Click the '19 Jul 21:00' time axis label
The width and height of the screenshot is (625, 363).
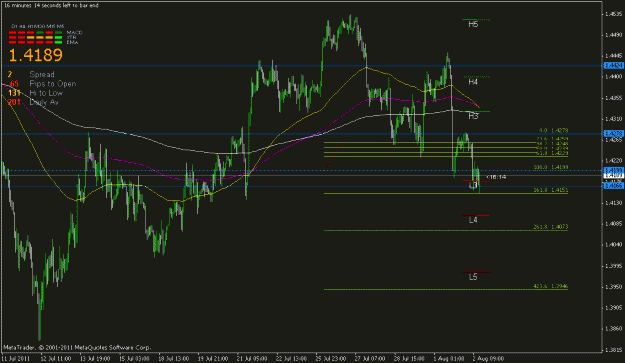pyautogui.click(x=213, y=359)
